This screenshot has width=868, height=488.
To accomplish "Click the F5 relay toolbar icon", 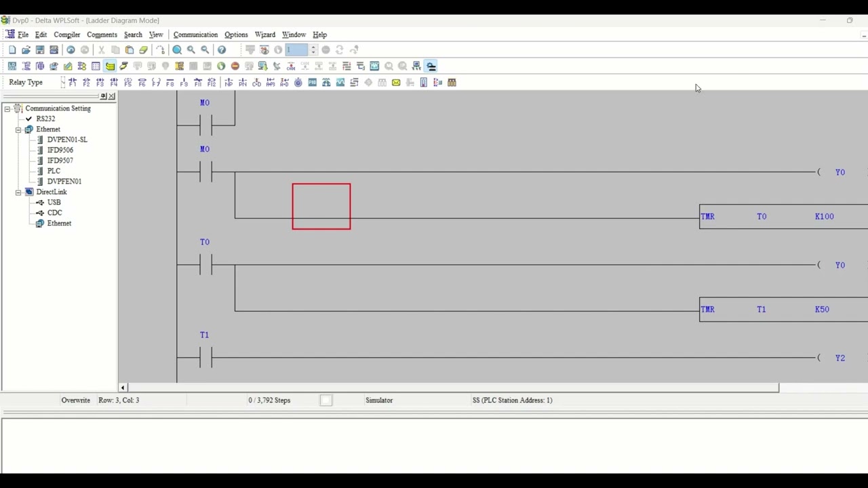I will (128, 83).
